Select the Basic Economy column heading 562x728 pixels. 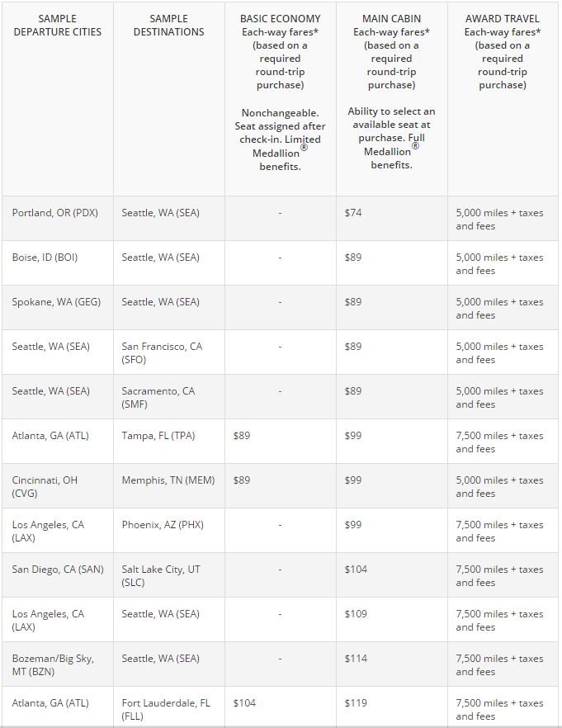[x=280, y=17]
